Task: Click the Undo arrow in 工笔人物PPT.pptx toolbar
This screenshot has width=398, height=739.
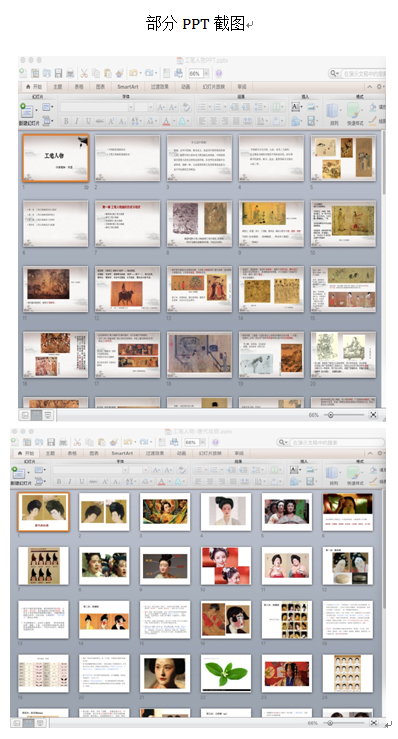Action: (x=134, y=73)
